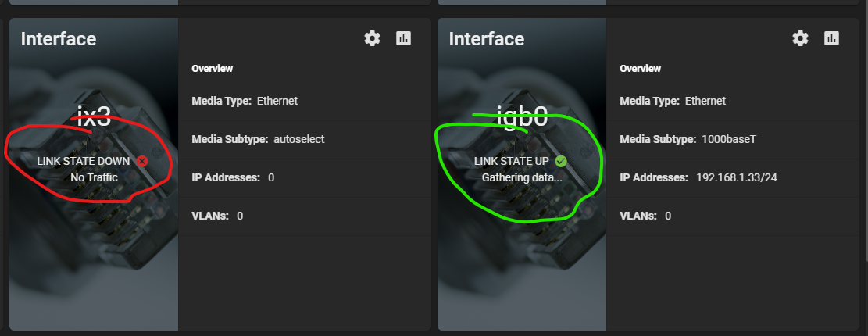
Task: Click the Overview heading on igb0 card
Action: point(640,69)
